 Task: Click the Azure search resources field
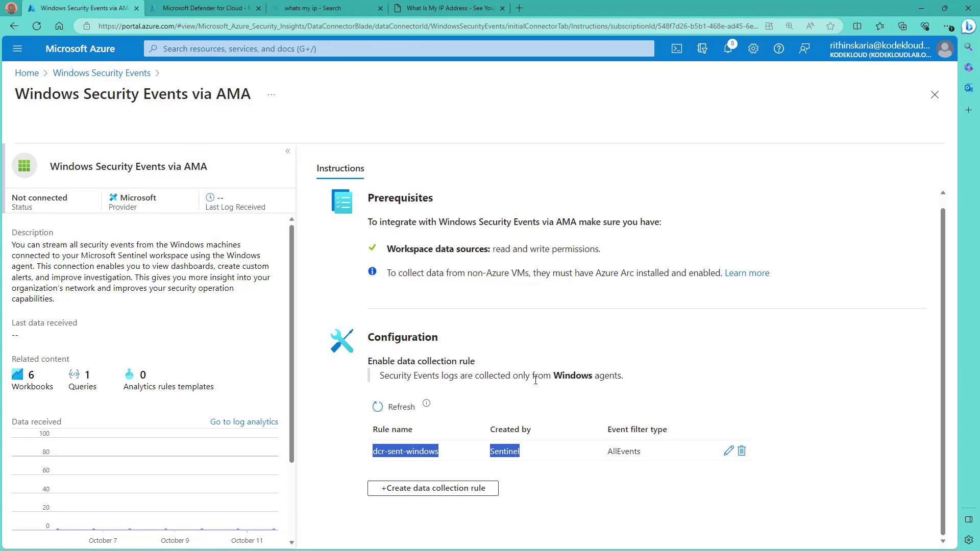click(398, 49)
